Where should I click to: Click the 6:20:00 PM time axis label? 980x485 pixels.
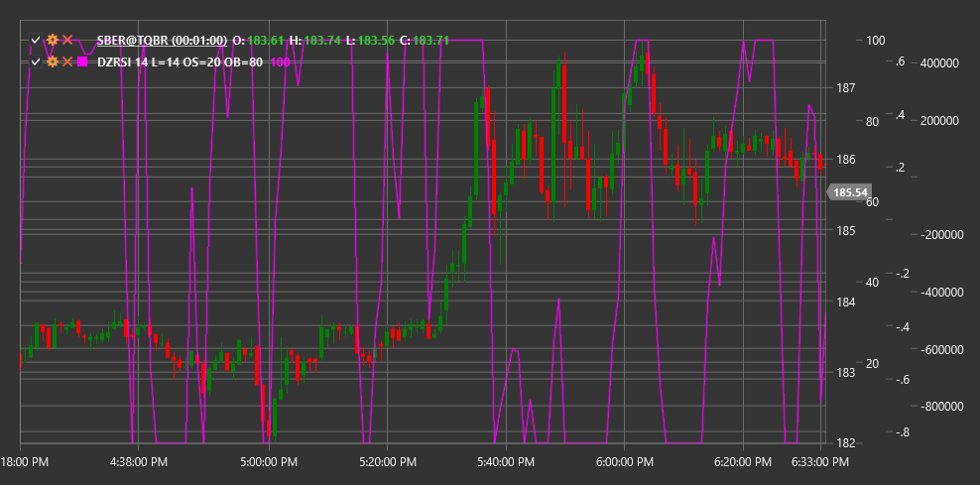[x=743, y=462]
